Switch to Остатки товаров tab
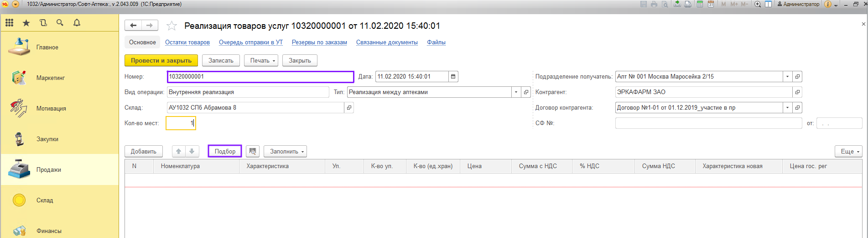 tap(187, 42)
